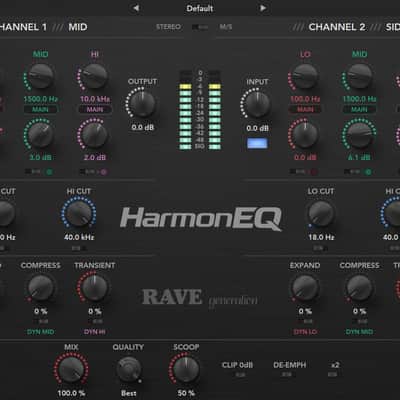
Task: Click the Channel 1 MID gain knob at 3.0 dB
Action: click(40, 135)
